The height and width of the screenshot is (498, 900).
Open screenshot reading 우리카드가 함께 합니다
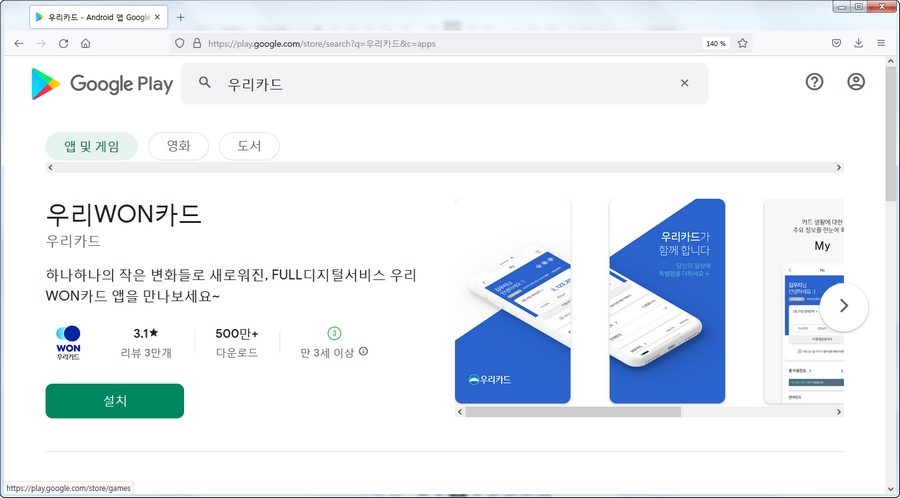click(x=667, y=301)
